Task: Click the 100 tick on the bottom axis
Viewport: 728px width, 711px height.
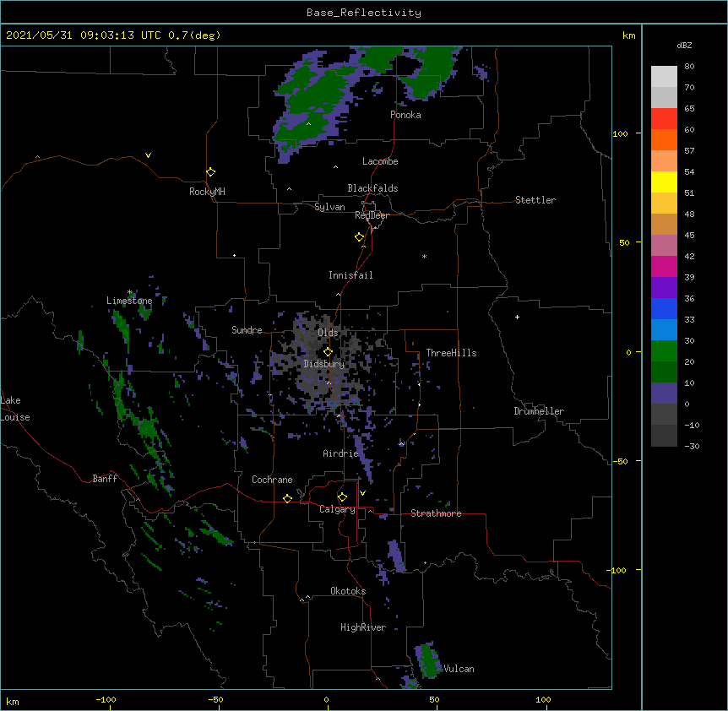Action: click(x=543, y=699)
